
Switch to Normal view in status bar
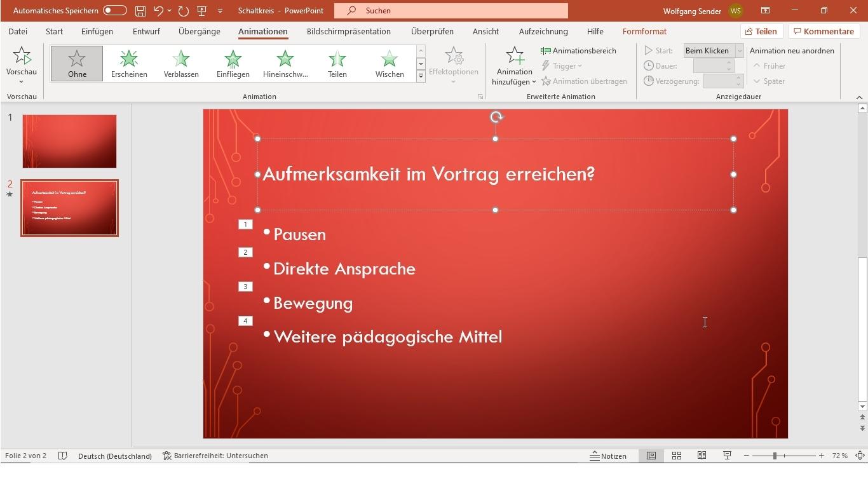651,456
